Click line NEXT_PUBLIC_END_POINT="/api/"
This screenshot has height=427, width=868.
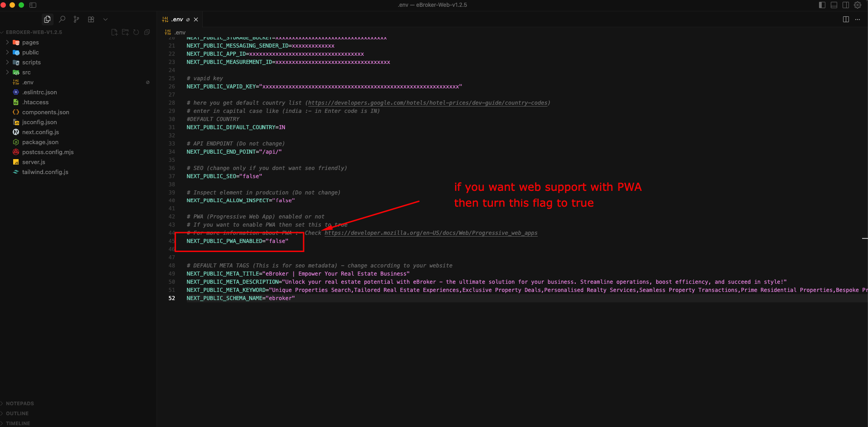click(x=234, y=152)
